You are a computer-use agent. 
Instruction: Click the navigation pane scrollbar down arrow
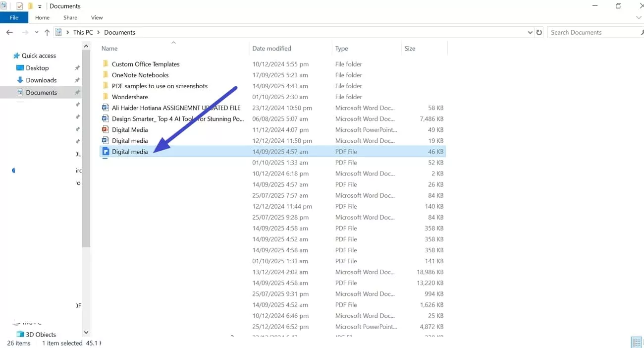coord(86,332)
